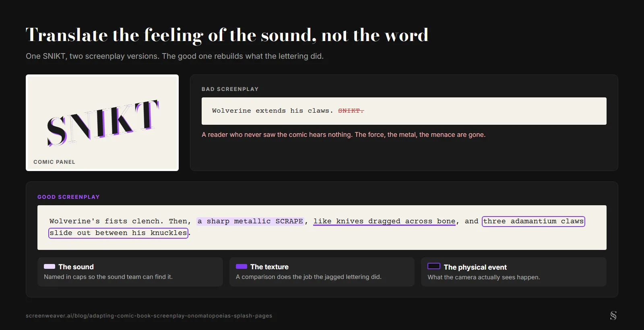Image resolution: width=644 pixels, height=330 pixels.
Task: Click the 'COMIC PANEL' caption
Action: pyautogui.click(x=54, y=162)
